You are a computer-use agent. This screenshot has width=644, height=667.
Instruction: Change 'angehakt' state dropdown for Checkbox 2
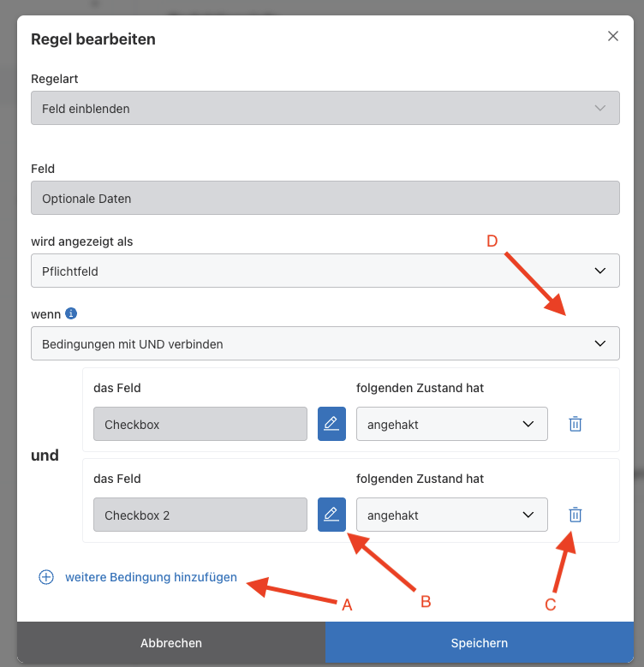click(x=451, y=515)
